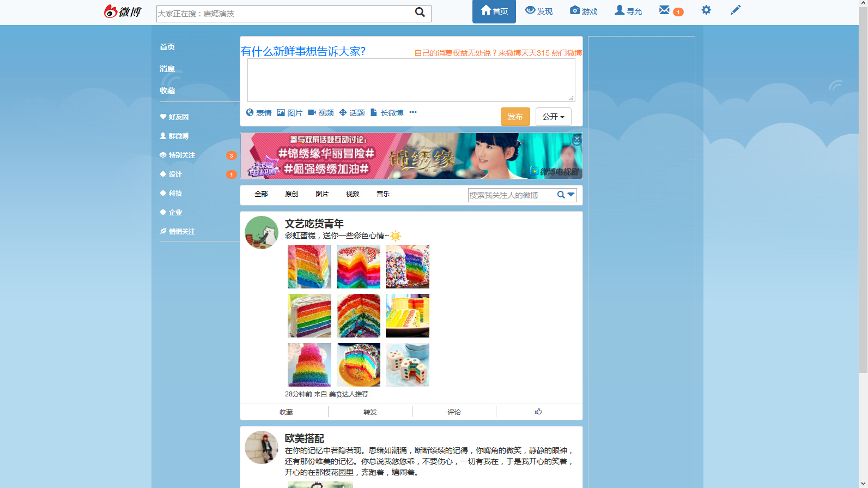Switch feed filter to 全部
The width and height of the screenshot is (868, 488).
click(x=261, y=194)
